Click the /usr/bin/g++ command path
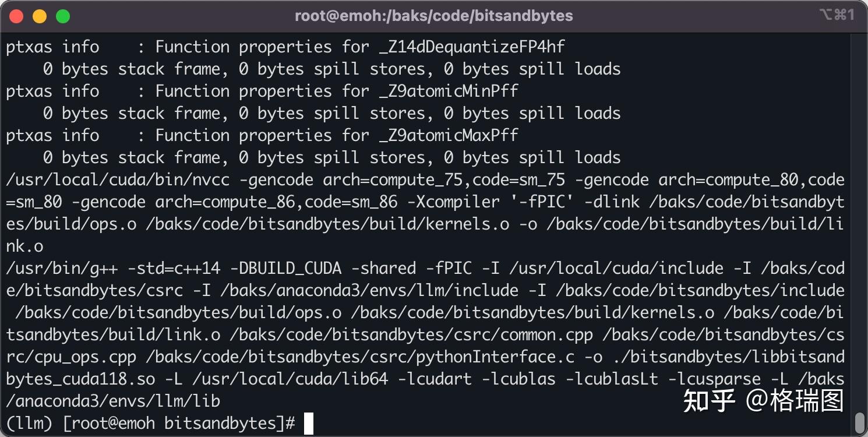 62,268
